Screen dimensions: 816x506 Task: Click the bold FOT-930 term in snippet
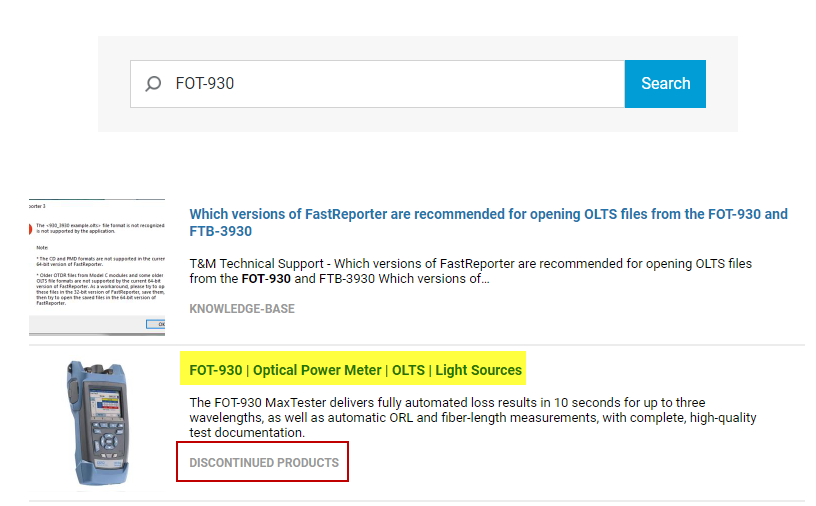point(266,279)
